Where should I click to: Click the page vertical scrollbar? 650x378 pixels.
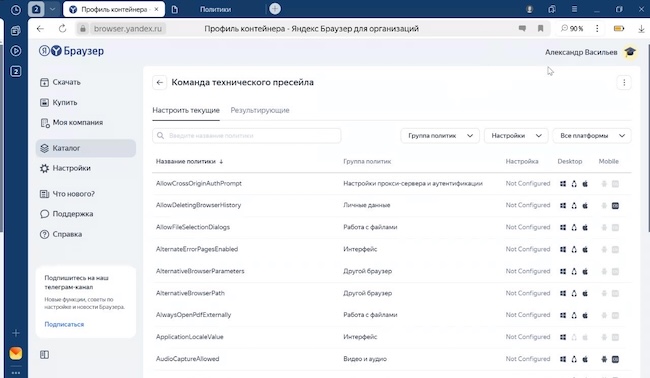click(x=648, y=137)
